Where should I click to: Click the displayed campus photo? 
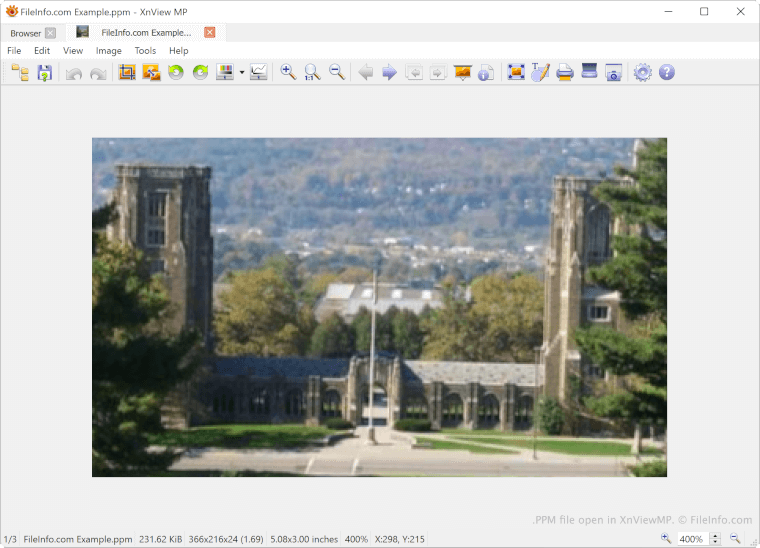[379, 307]
